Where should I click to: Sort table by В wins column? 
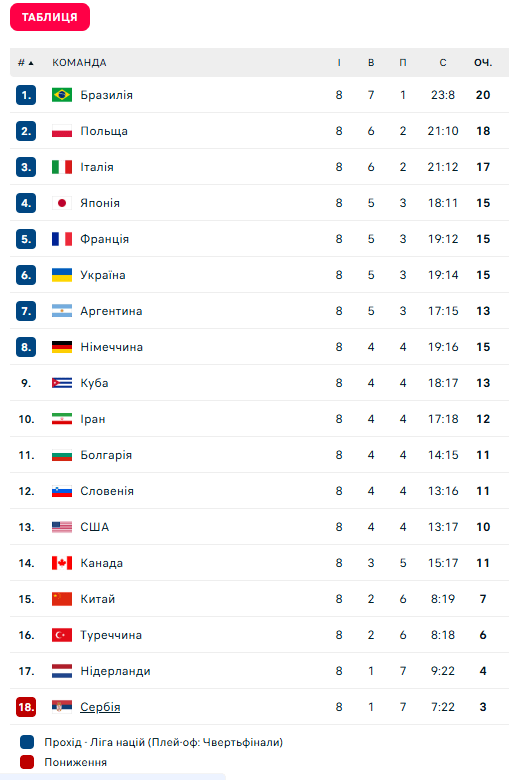click(371, 63)
